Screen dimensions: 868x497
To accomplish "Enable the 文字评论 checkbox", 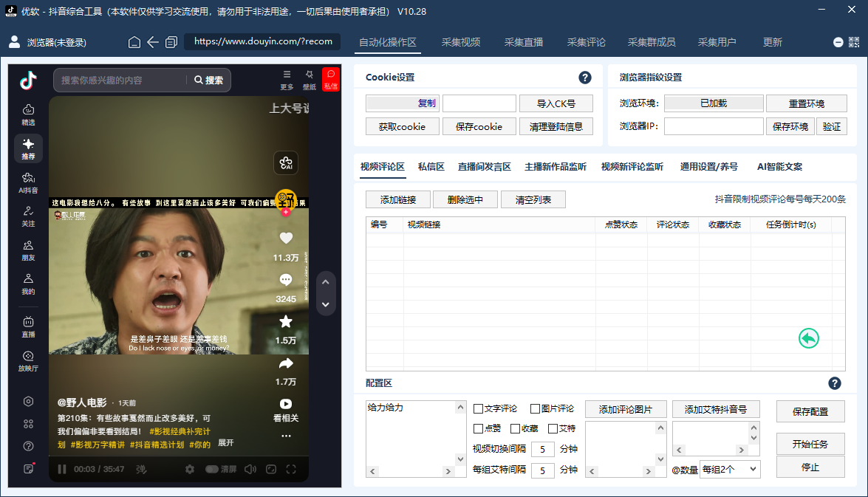I will pos(477,407).
